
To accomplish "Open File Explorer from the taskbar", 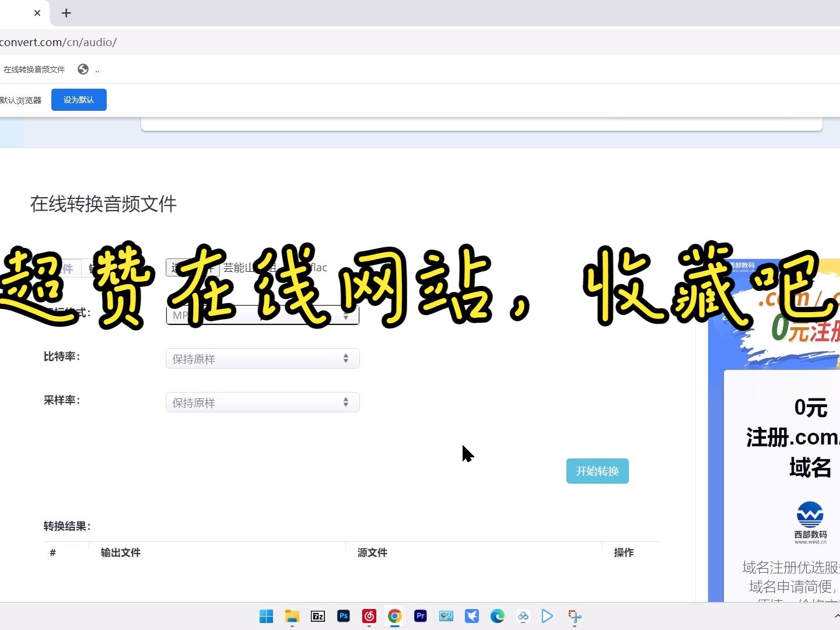I will [x=292, y=616].
